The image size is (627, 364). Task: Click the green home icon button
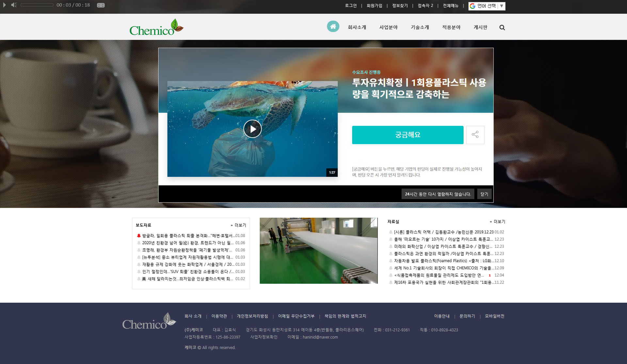pyautogui.click(x=333, y=26)
